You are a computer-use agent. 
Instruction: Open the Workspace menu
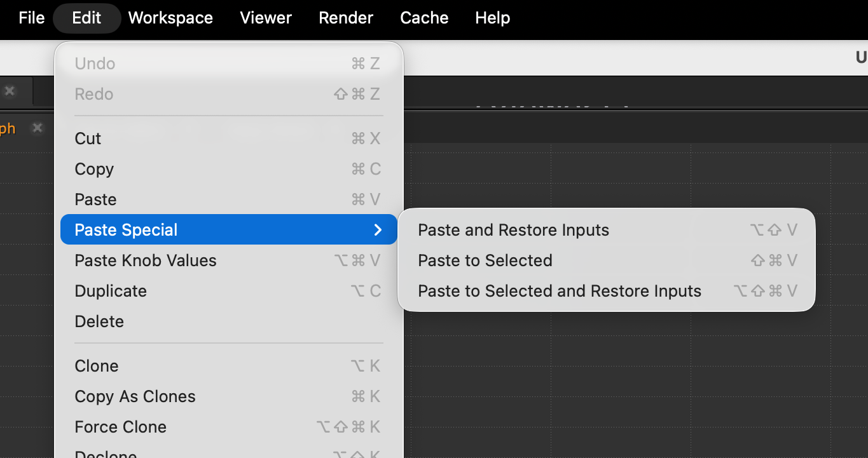tap(170, 18)
